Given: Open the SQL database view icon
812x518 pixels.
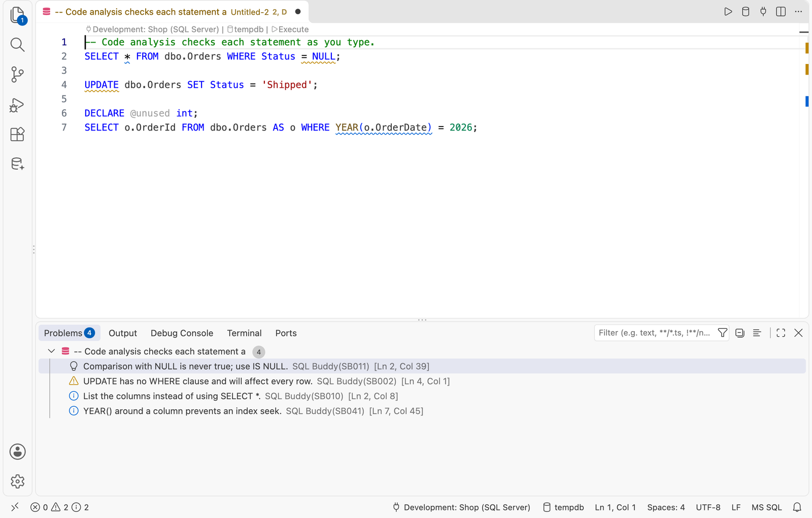Looking at the screenshot, I should coord(18,164).
